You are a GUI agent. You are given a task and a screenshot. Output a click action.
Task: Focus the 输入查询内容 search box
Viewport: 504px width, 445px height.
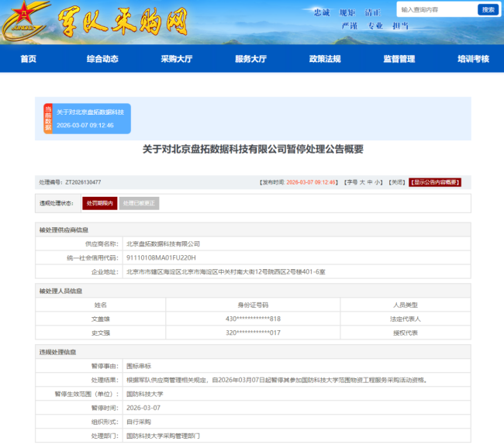(x=437, y=9)
